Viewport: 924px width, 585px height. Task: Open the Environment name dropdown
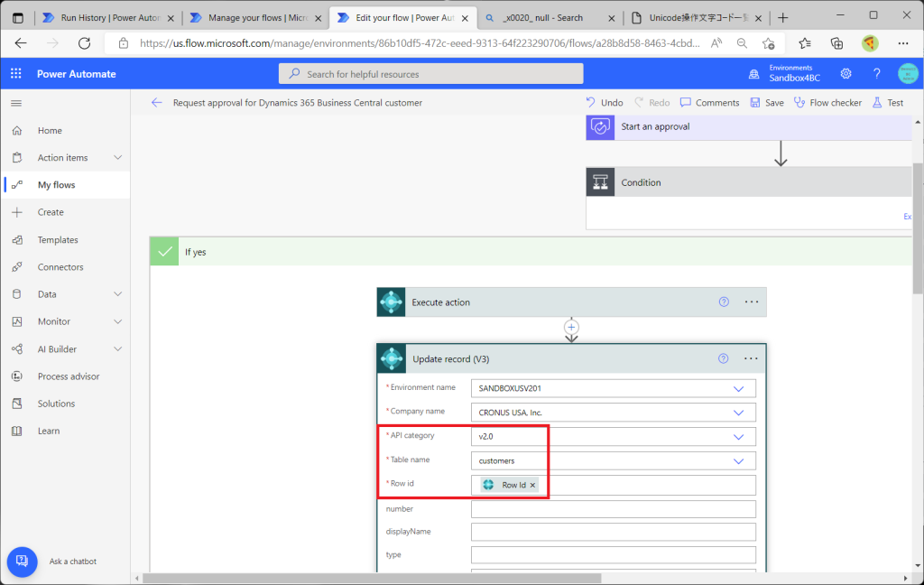(613, 388)
